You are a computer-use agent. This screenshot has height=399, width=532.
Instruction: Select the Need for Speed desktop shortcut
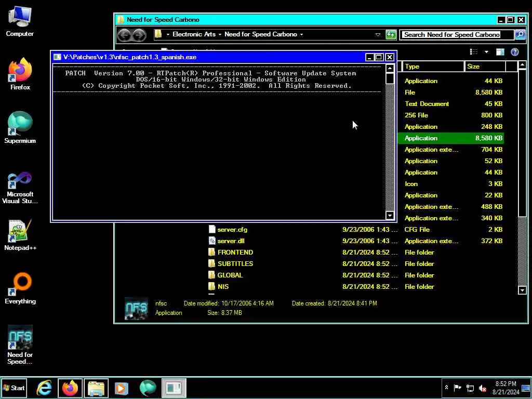click(20, 345)
